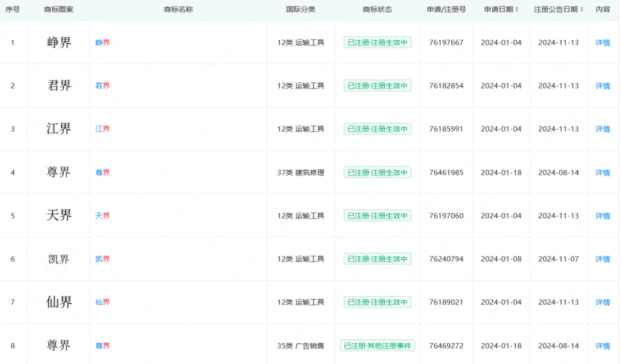The width and height of the screenshot is (621, 364).
Task: Click the 商标图案 column header
Action: coord(59,10)
